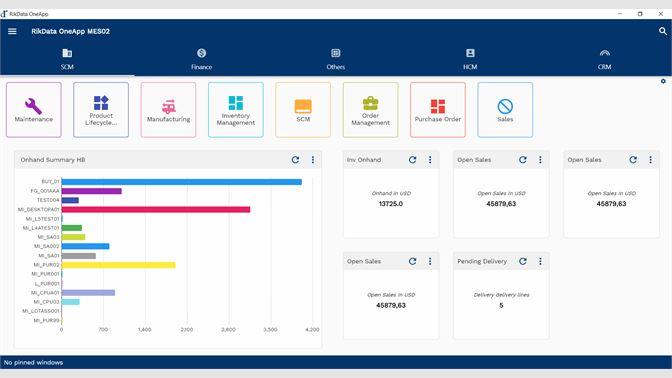Click the 13725.0 onhand value
The width and height of the screenshot is (672, 378).
click(x=391, y=204)
